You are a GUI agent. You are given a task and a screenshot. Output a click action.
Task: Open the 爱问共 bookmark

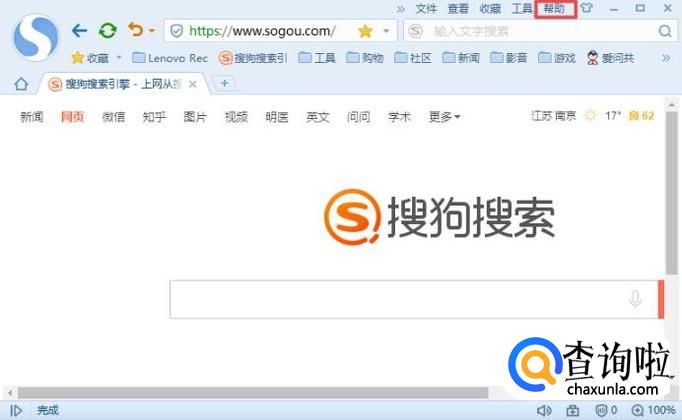coord(610,58)
